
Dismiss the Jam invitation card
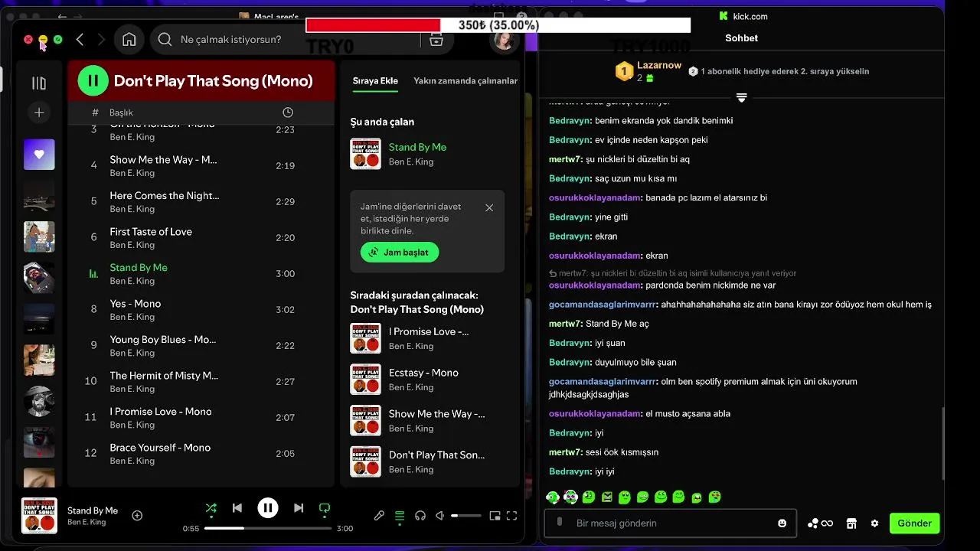(489, 207)
